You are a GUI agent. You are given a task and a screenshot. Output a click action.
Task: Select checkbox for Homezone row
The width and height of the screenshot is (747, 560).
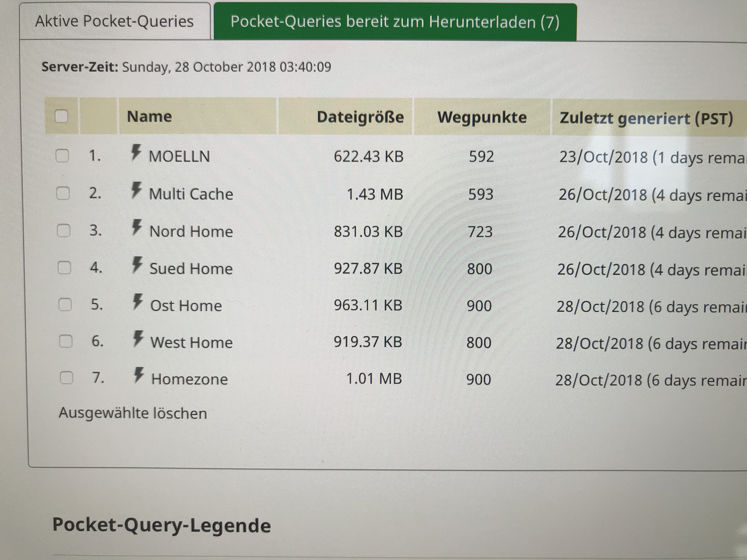pyautogui.click(x=66, y=378)
